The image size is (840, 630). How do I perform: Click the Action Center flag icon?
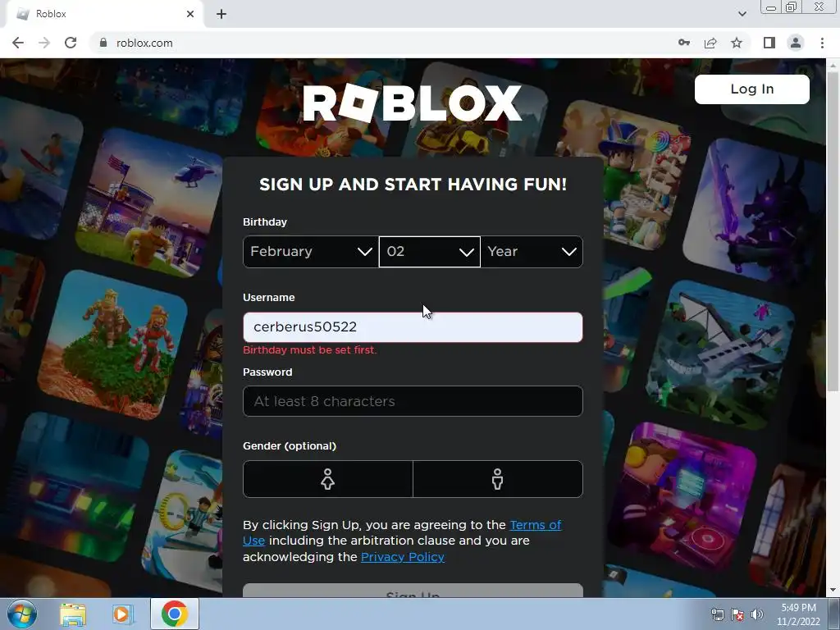pos(737,614)
